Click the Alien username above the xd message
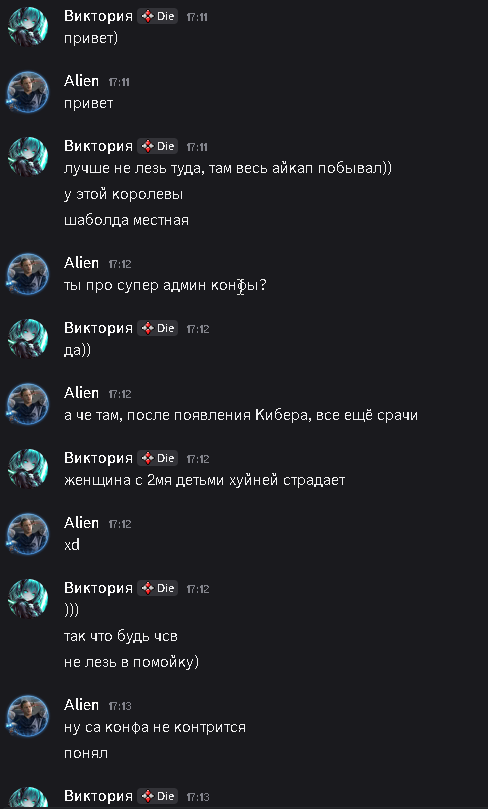Screen dimensions: 488x809 (x=82, y=523)
